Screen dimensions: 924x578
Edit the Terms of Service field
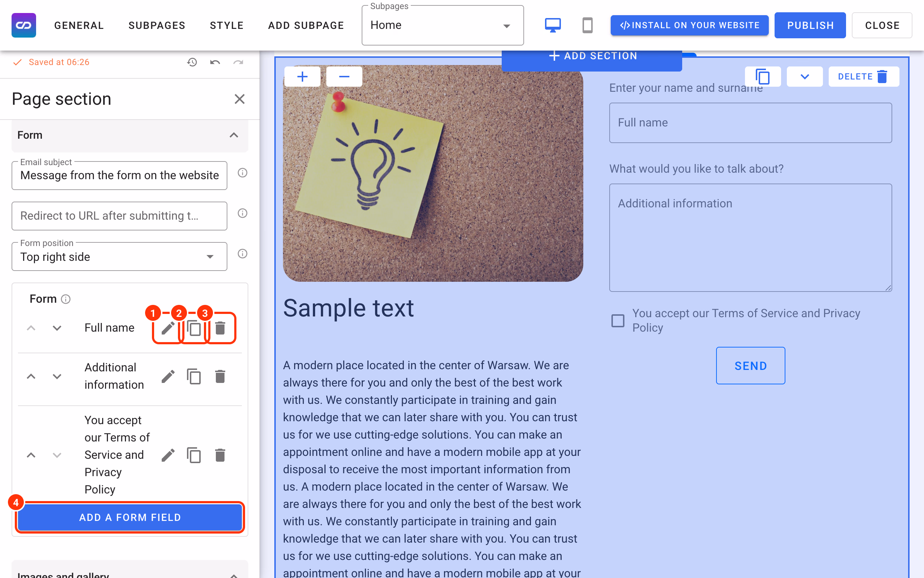(168, 455)
